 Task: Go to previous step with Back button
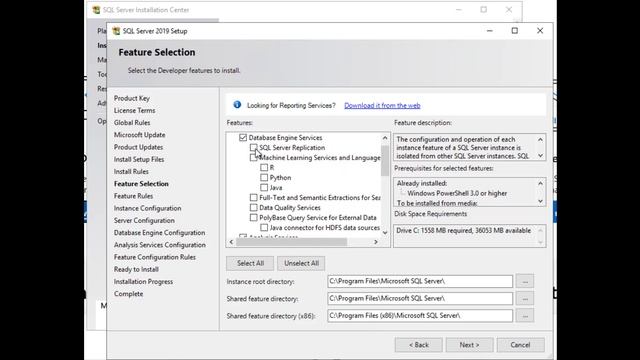[419, 345]
